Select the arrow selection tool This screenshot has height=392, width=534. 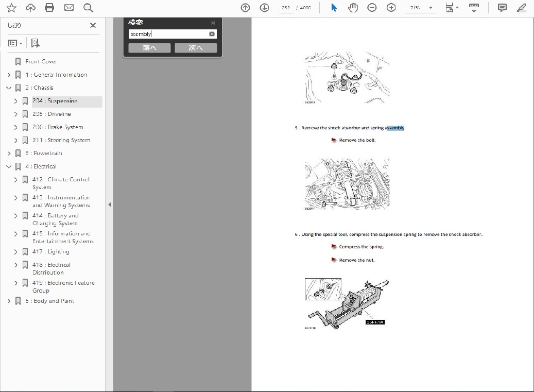tap(334, 8)
